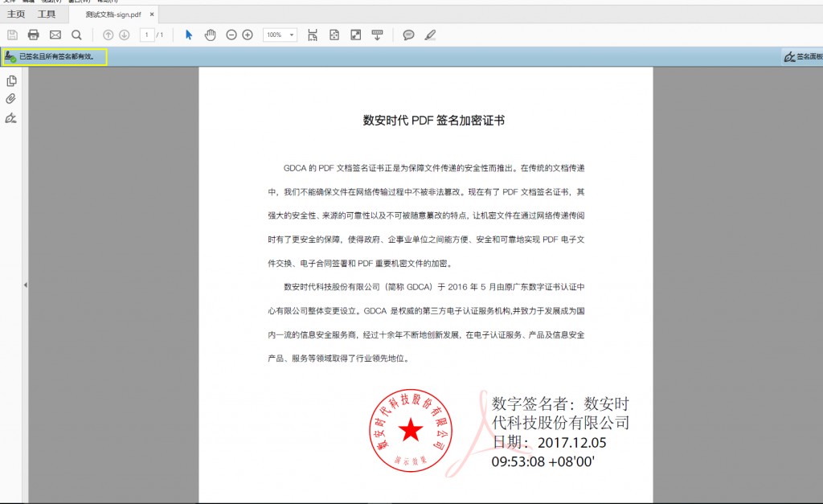Image resolution: width=823 pixels, height=504 pixels.
Task: Zoom in with the plus circle icon
Action: pos(248,35)
